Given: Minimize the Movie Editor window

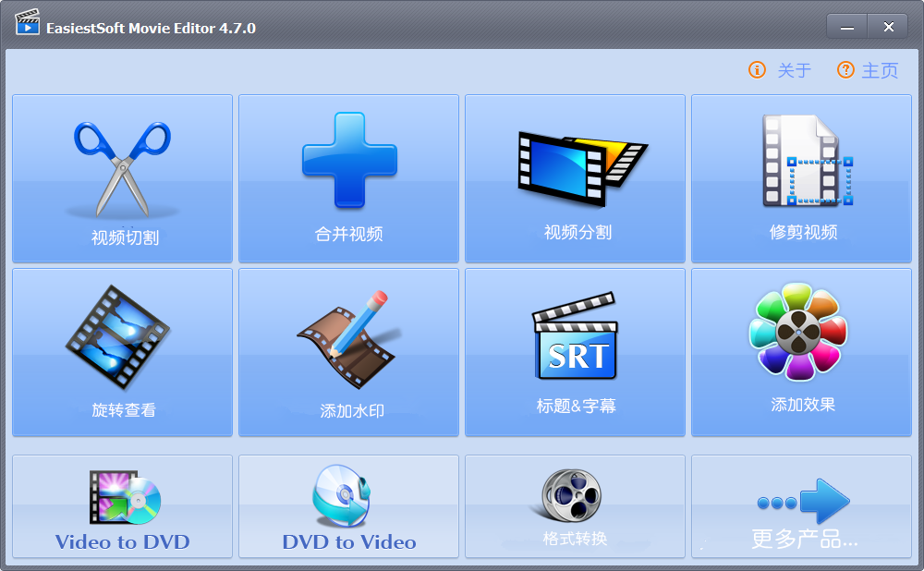Looking at the screenshot, I should pos(846,27).
